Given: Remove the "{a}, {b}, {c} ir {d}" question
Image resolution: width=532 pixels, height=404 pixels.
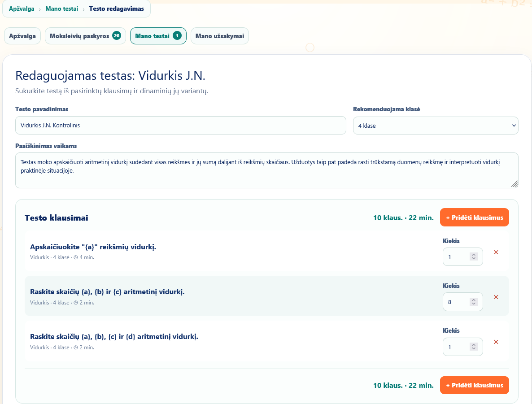Looking at the screenshot, I should coord(496,342).
